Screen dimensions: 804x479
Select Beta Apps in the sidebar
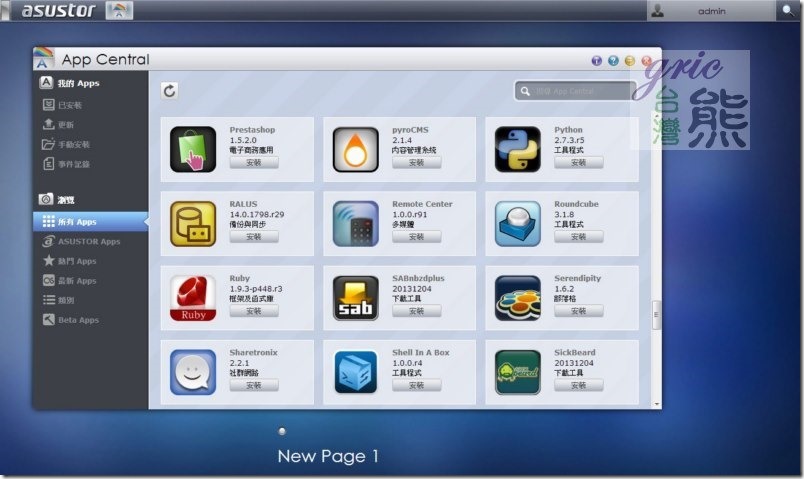click(90, 320)
